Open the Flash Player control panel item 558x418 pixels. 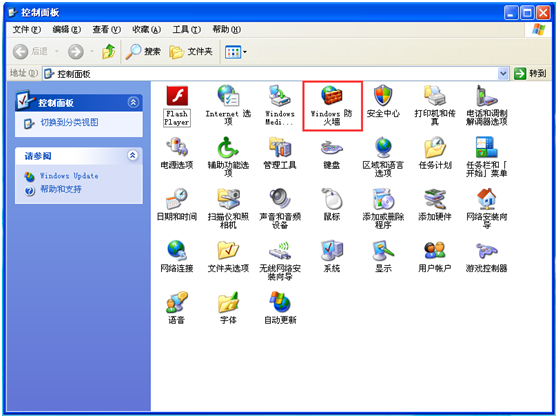point(177,106)
